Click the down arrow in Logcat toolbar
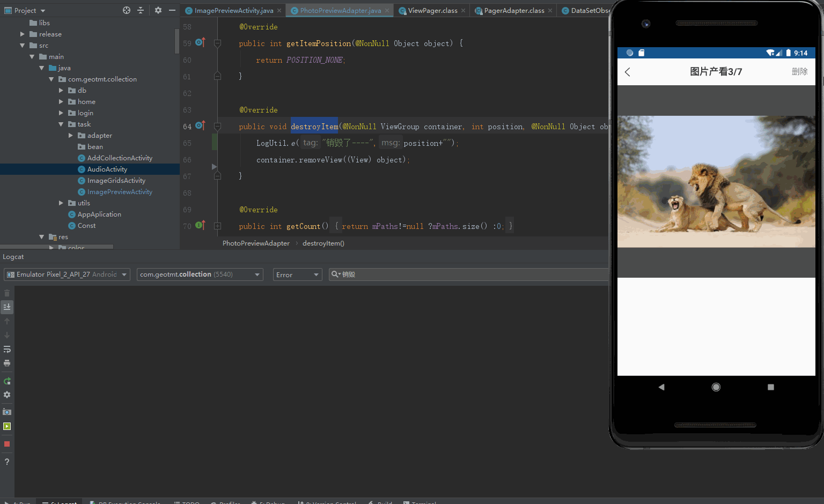 pyautogui.click(x=7, y=335)
